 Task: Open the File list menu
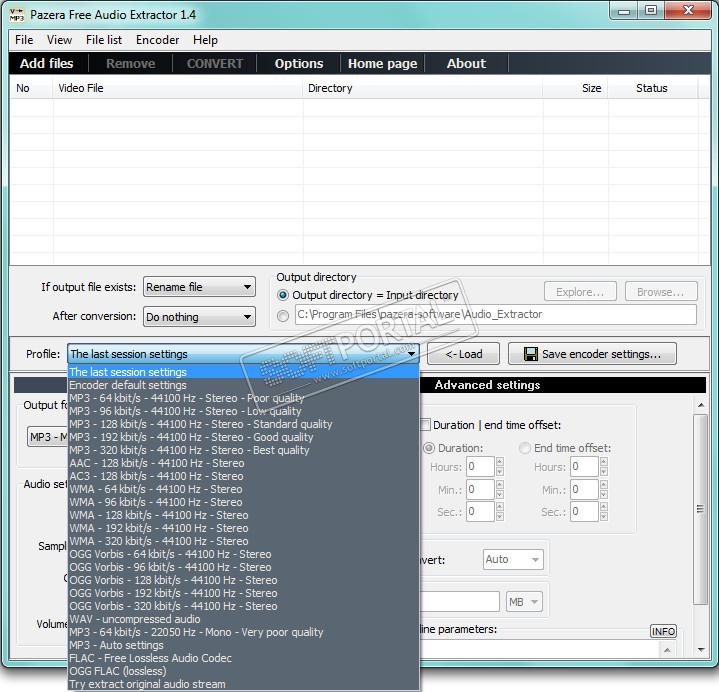point(104,40)
